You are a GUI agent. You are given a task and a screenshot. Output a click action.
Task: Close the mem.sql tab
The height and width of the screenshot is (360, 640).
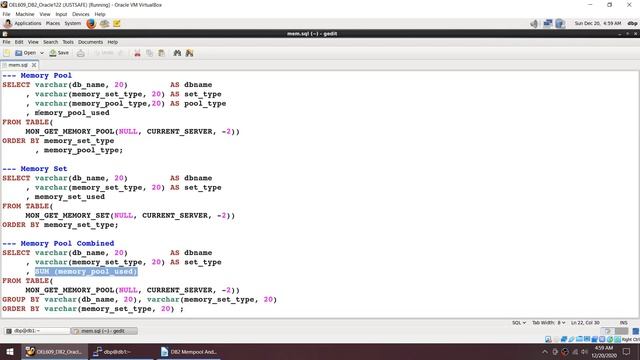pyautogui.click(x=34, y=65)
